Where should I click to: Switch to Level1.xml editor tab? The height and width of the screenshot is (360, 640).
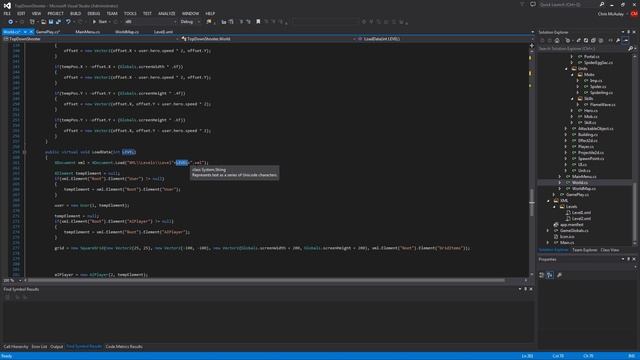click(164, 32)
